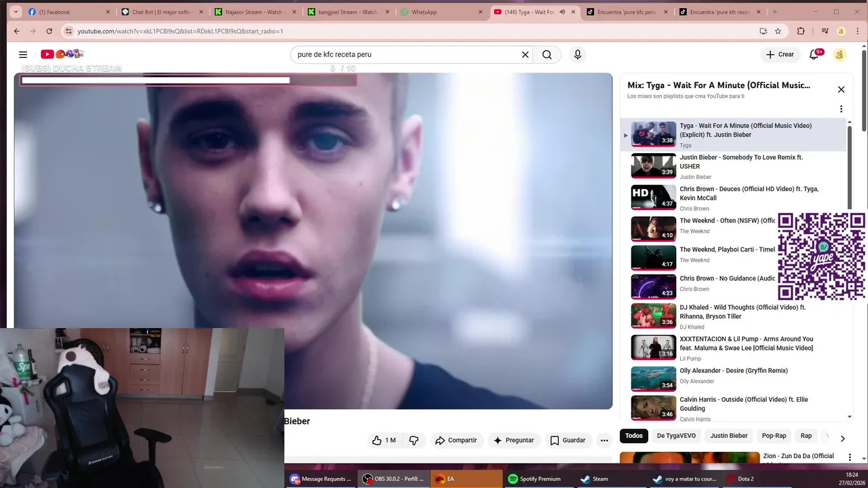Open Dota 2 from the taskbar
Viewport: 868px width, 488px height.
coord(757,479)
